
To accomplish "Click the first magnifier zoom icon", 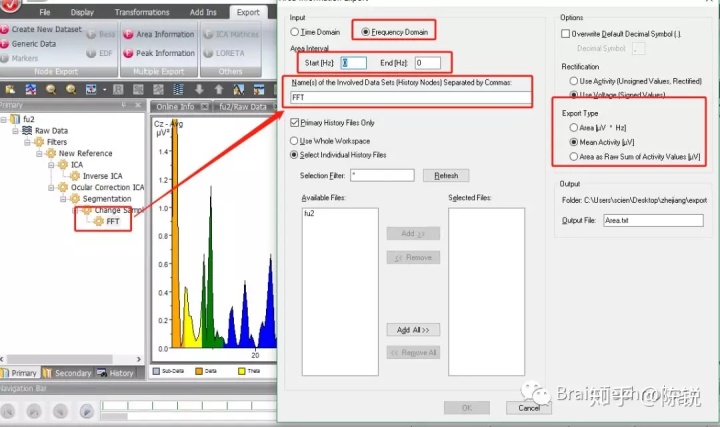I will pyautogui.click(x=51, y=89).
